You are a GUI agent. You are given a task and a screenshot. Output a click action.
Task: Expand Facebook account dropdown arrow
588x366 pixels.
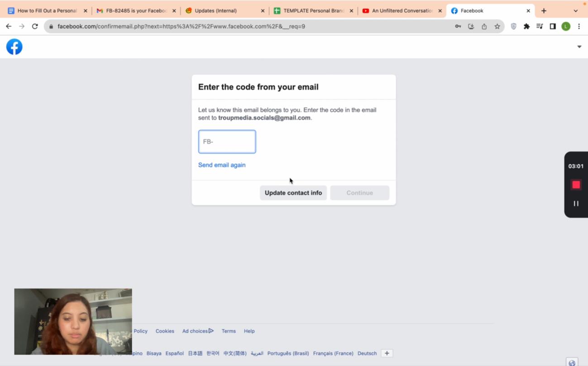point(579,47)
